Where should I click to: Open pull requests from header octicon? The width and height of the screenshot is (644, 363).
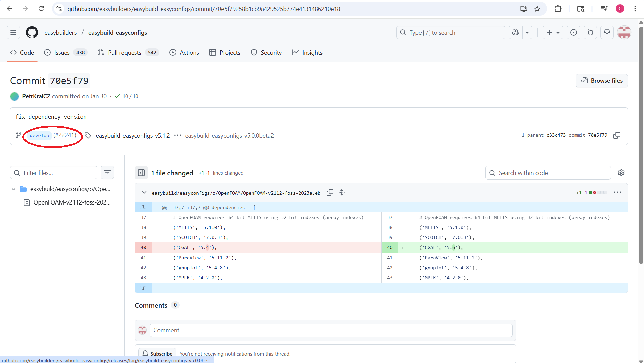(x=590, y=32)
